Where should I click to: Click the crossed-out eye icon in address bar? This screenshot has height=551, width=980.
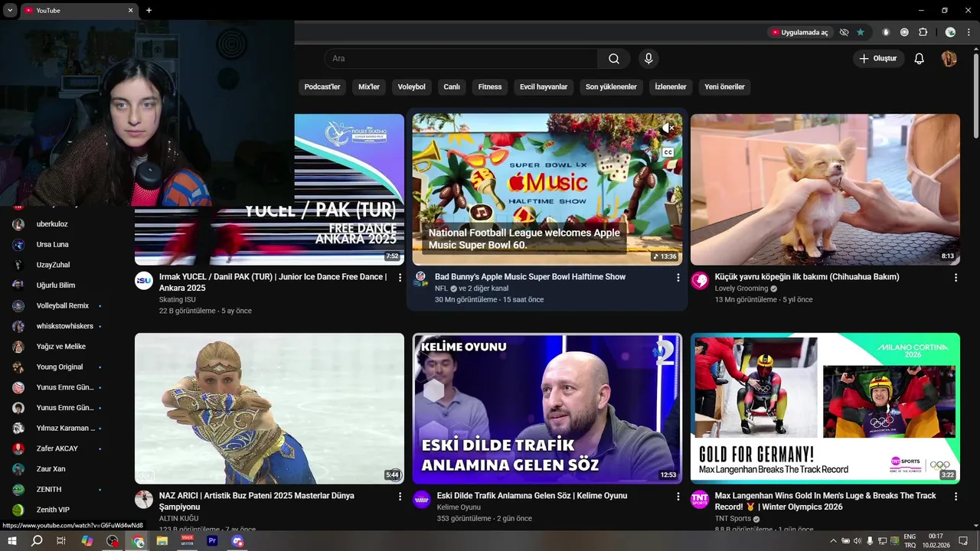point(844,32)
